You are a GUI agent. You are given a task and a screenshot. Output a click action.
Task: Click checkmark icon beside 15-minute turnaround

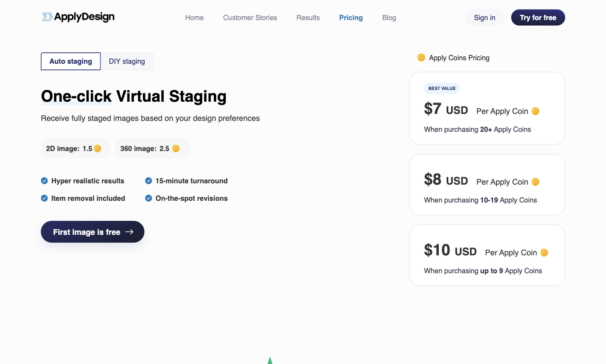pos(149,181)
